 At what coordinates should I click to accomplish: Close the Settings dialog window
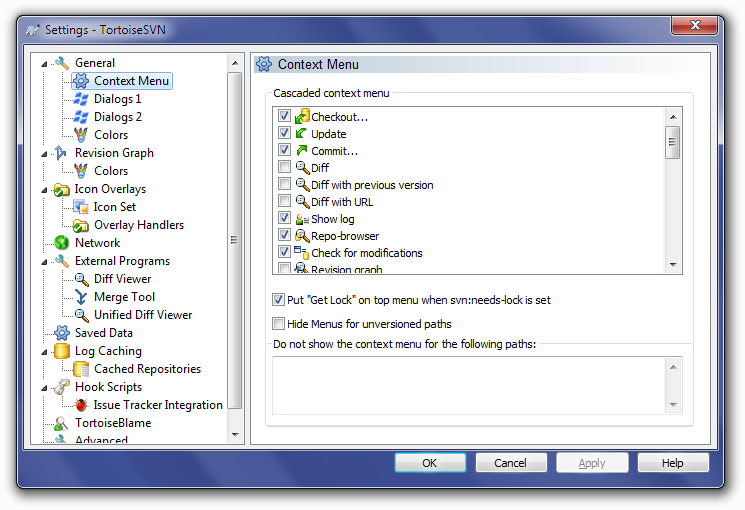point(695,25)
